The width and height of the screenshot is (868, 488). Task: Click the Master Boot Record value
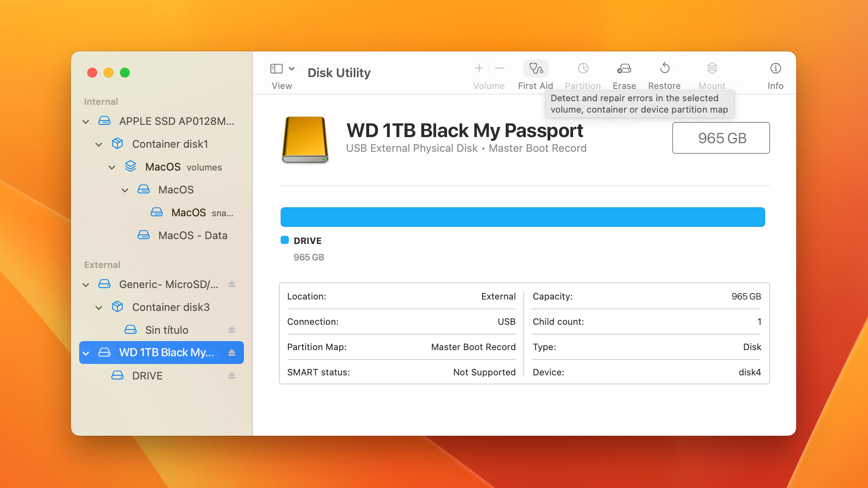(473, 347)
